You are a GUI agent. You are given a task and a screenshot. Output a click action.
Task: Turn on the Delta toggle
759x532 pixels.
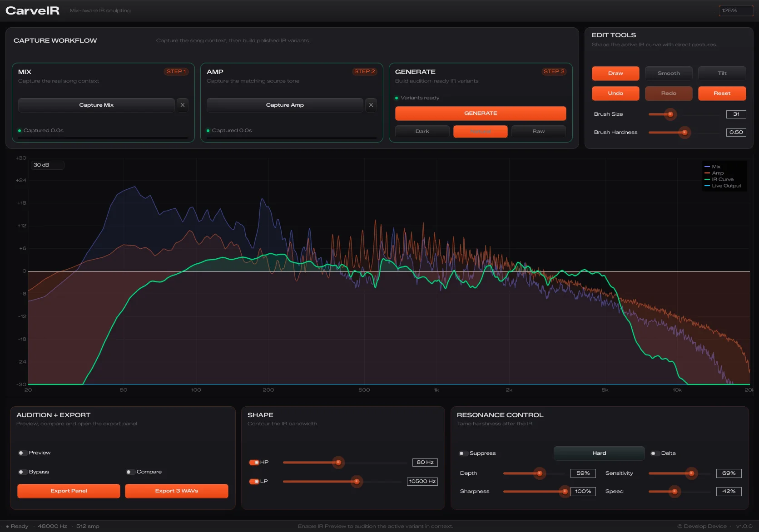(655, 453)
